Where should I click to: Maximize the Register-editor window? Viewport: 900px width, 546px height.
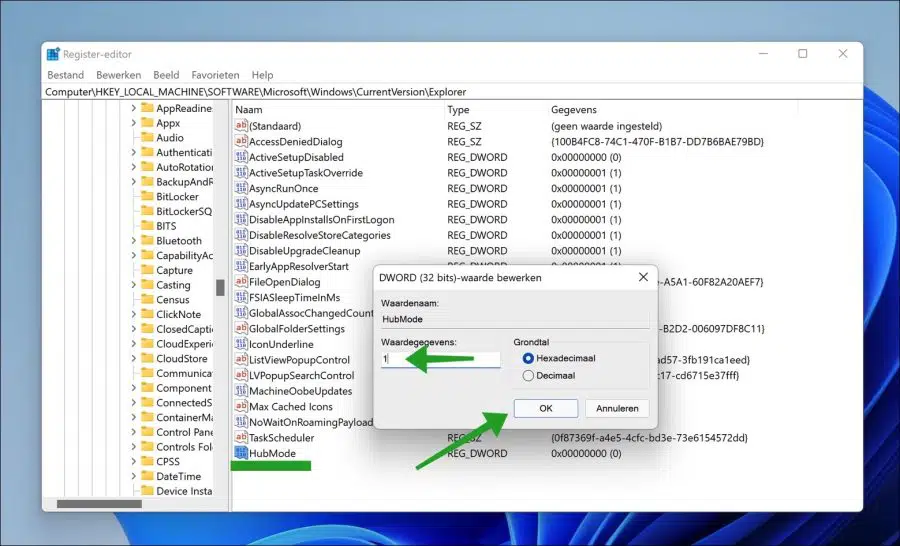coord(802,53)
